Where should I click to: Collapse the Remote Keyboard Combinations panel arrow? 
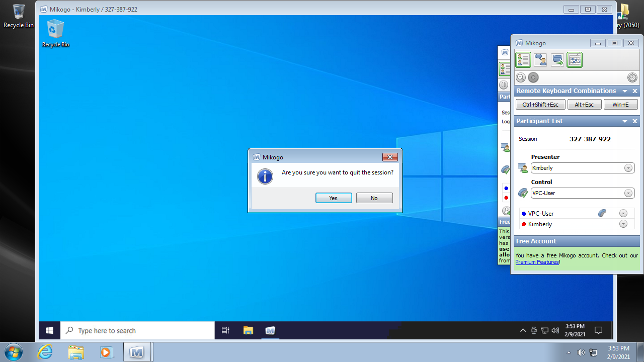pos(625,92)
